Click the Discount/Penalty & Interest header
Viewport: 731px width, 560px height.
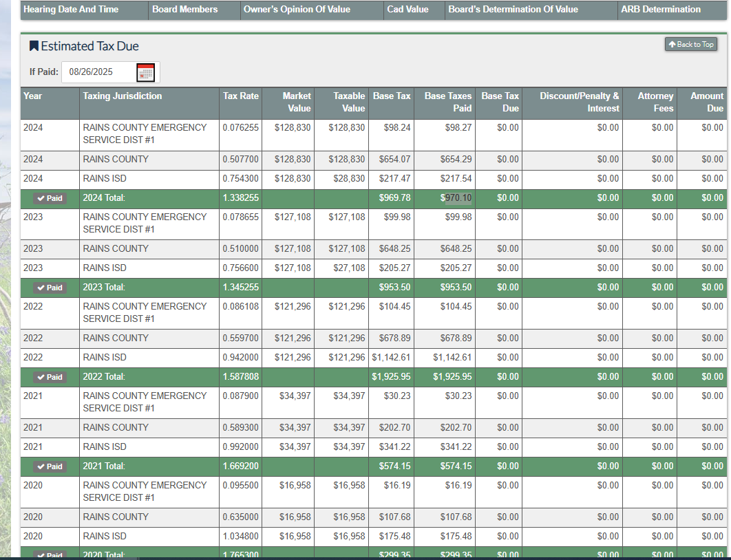(x=579, y=102)
